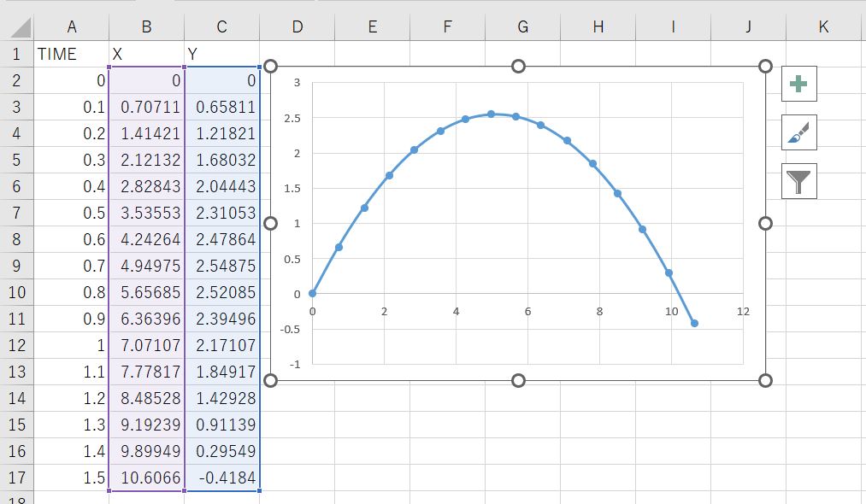Select column B header
This screenshot has height=504, width=866.
click(x=146, y=27)
